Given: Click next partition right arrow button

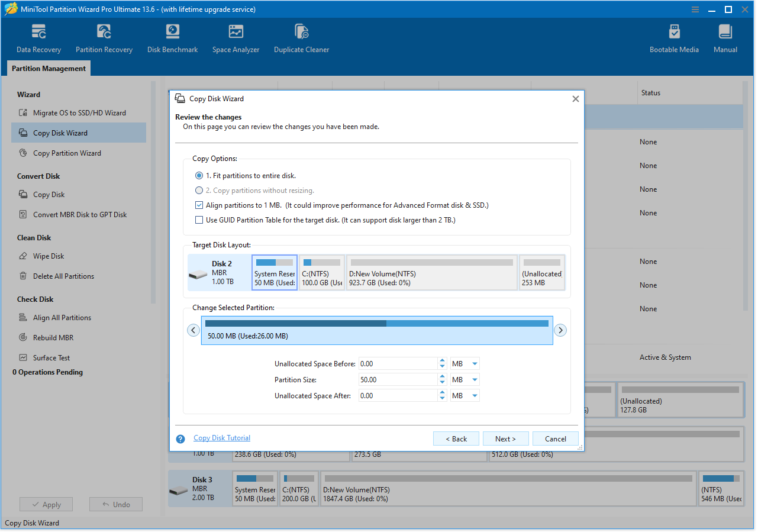Looking at the screenshot, I should click(x=560, y=330).
